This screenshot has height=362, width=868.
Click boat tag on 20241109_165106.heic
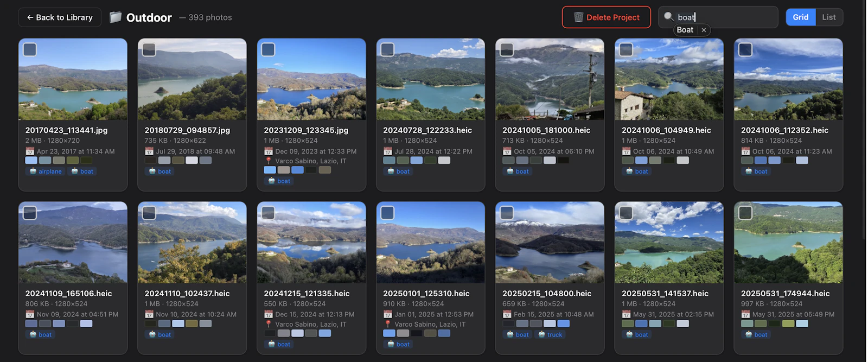41,335
